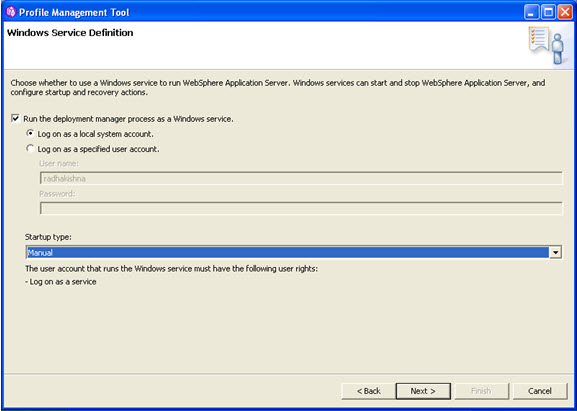
Task: Click the Startup type label
Action: [48, 237]
